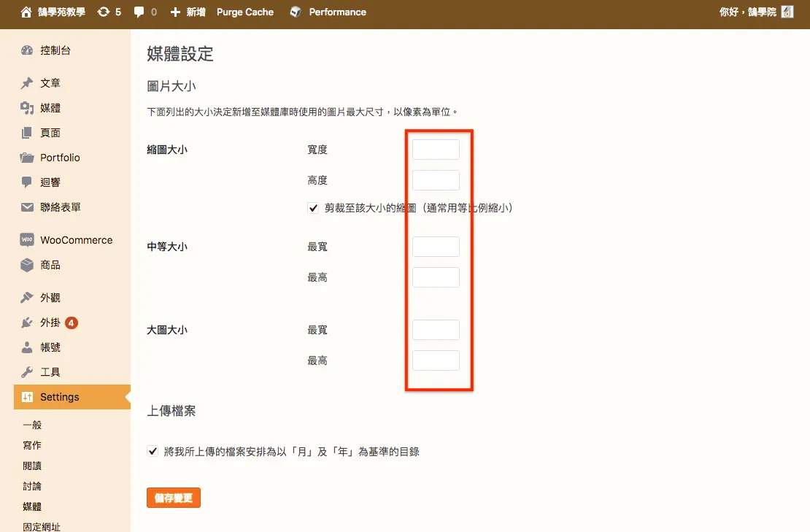Open the 討論 settings submenu
The width and height of the screenshot is (810, 532).
[x=32, y=486]
